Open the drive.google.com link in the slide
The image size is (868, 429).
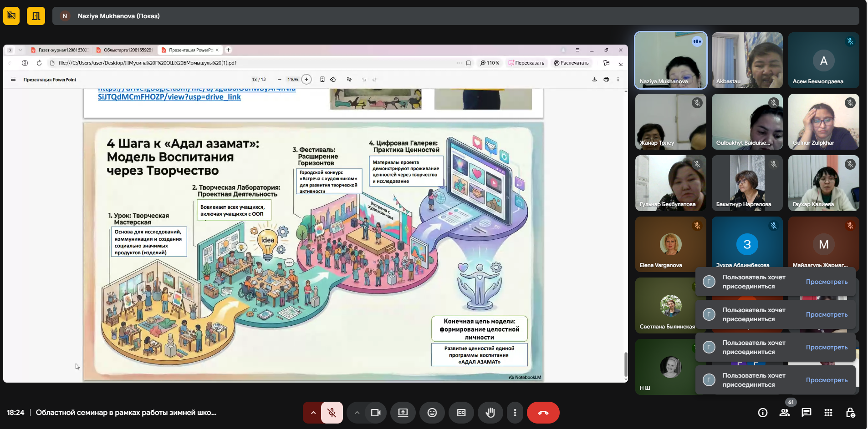point(169,97)
